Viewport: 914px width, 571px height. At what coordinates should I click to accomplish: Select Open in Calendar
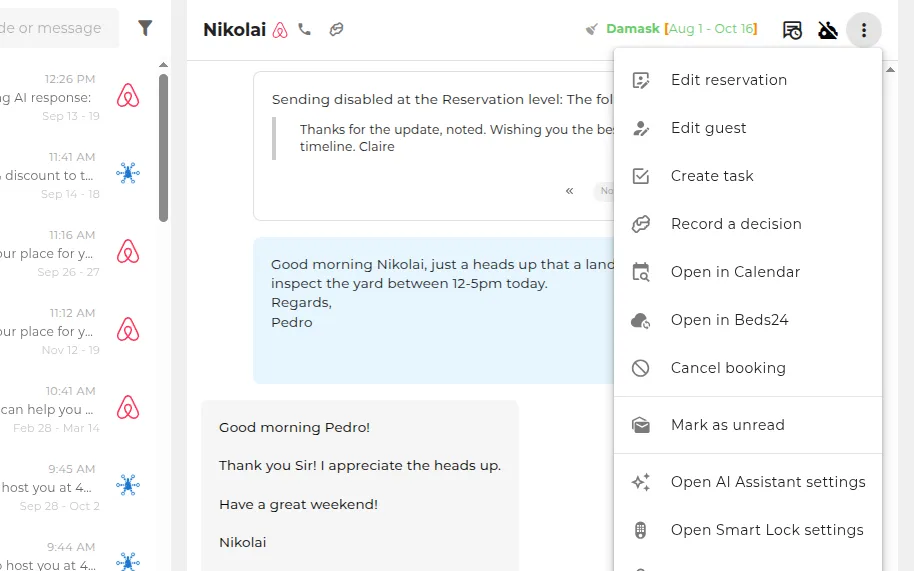tap(748, 272)
